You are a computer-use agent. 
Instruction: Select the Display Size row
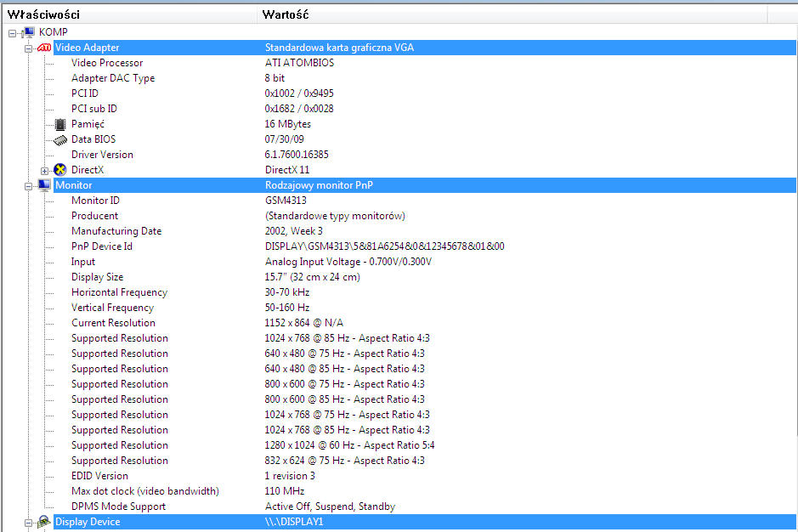(x=97, y=277)
